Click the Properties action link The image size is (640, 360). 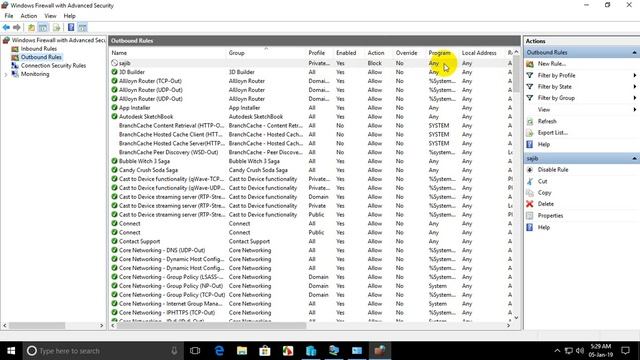(x=550, y=216)
